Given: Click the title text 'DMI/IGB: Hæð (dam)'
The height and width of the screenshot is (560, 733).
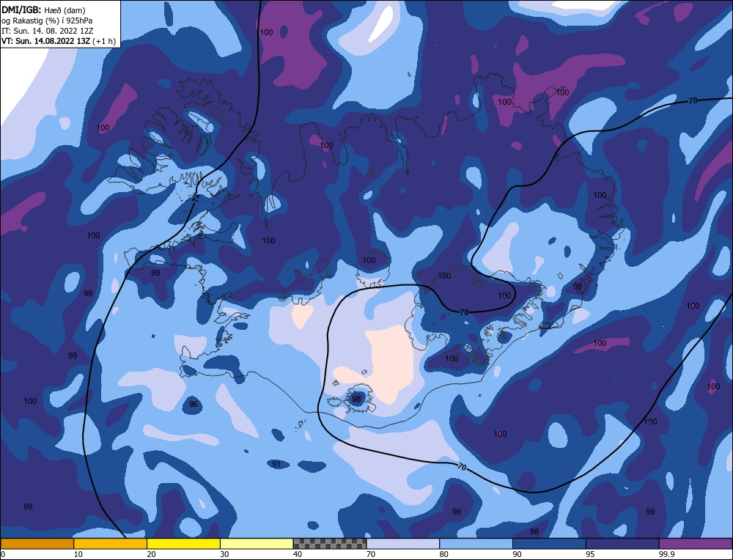Looking at the screenshot, I should [x=43, y=10].
